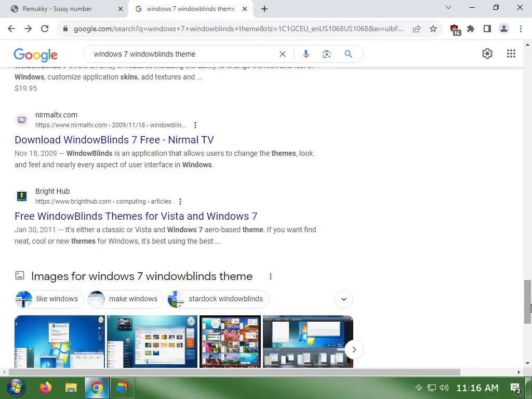
Task: Open more options for the Bright Hub result
Action: pos(180,202)
